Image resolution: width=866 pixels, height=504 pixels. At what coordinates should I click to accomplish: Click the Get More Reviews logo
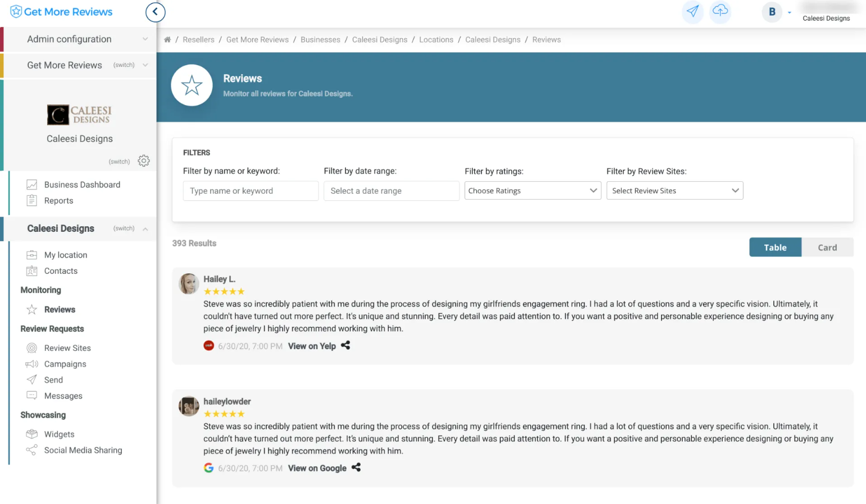pos(61,12)
